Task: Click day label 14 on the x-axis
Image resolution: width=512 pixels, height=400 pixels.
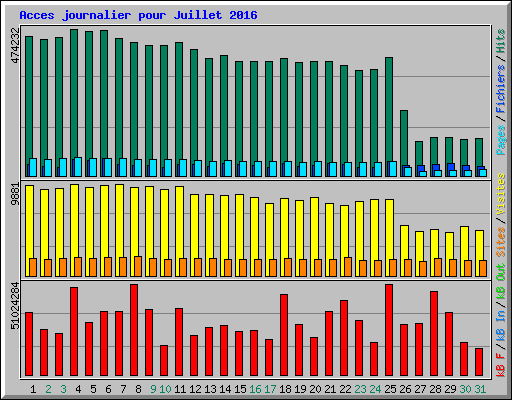Action: [x=225, y=389]
